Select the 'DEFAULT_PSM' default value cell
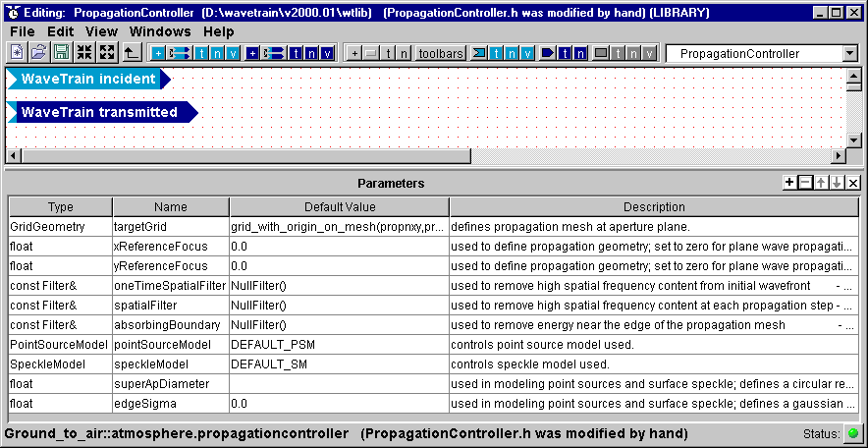 coord(340,345)
